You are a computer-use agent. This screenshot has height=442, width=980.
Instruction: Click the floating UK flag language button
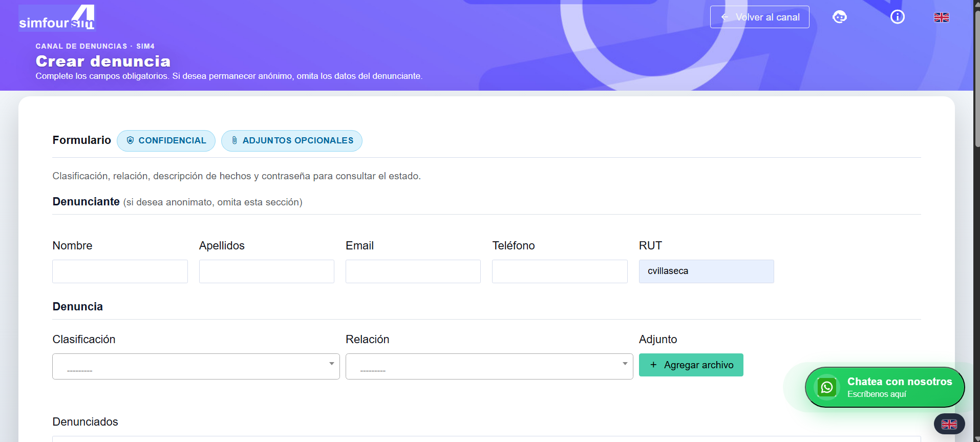tap(949, 424)
